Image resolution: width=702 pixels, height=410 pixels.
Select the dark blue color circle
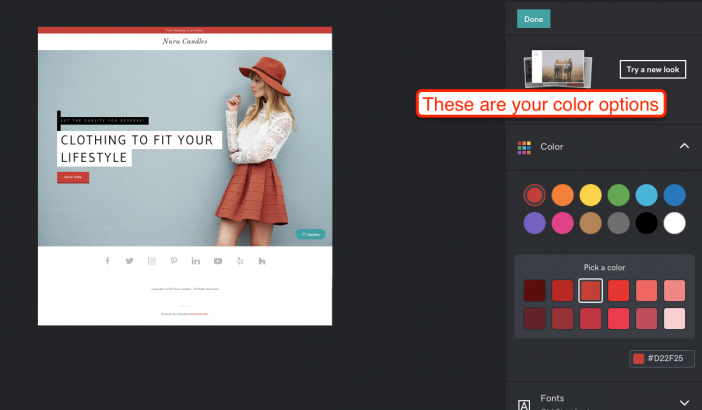[x=674, y=195]
